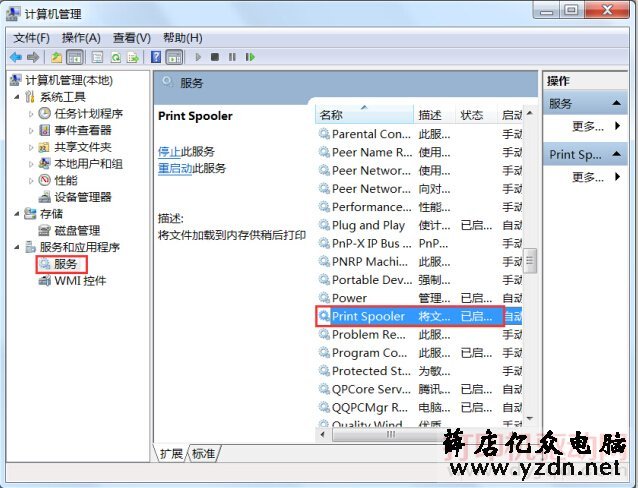Expand the Event Viewer tree arrow
This screenshot has height=488, width=638.
(x=31, y=131)
